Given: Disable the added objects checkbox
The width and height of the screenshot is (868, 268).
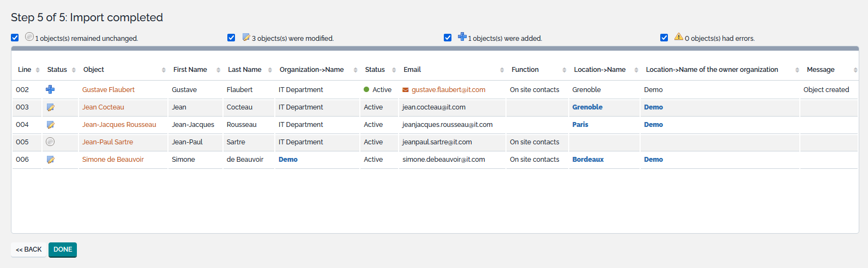Looking at the screenshot, I should [448, 38].
